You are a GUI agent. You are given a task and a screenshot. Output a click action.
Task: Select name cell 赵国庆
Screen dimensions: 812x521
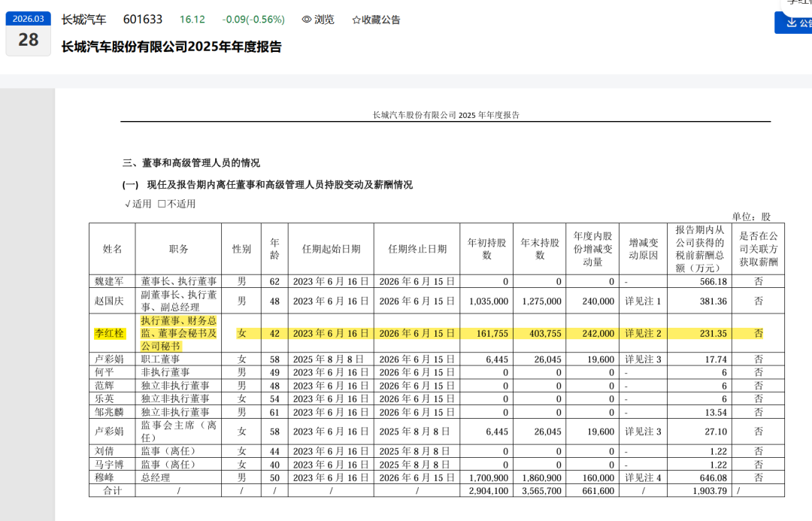(109, 301)
